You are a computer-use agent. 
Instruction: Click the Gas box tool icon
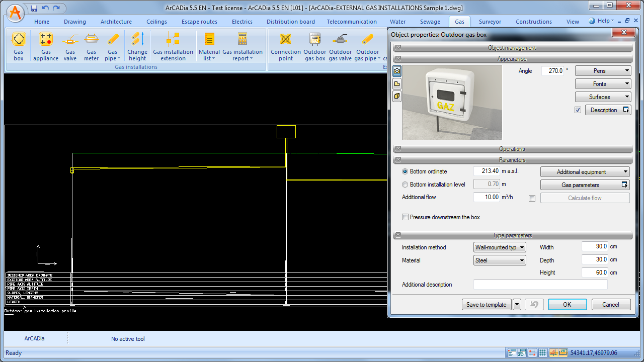click(19, 39)
